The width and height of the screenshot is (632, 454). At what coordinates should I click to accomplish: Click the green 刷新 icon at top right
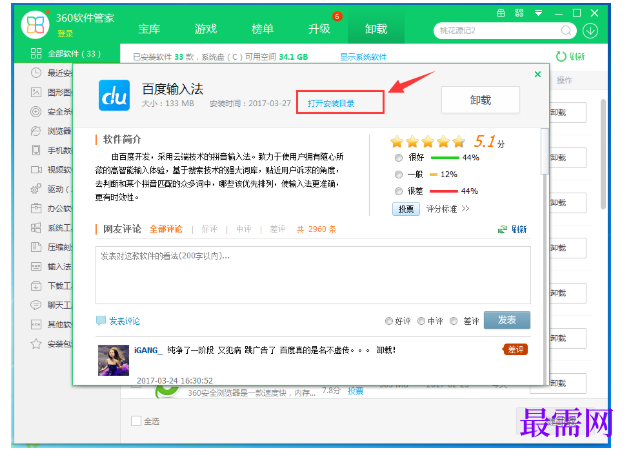pos(561,56)
